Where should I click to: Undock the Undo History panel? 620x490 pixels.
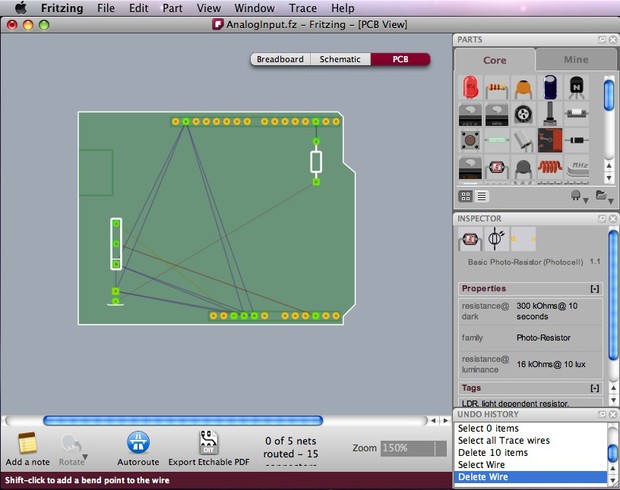click(x=602, y=414)
